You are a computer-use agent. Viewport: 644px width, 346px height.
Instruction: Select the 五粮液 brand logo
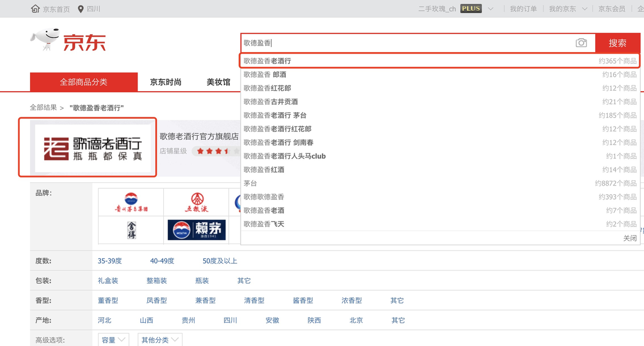point(197,202)
